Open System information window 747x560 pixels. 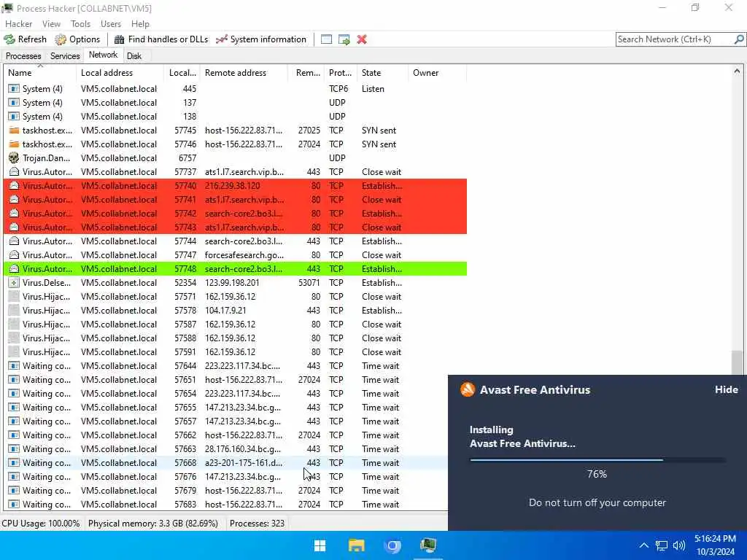(261, 39)
